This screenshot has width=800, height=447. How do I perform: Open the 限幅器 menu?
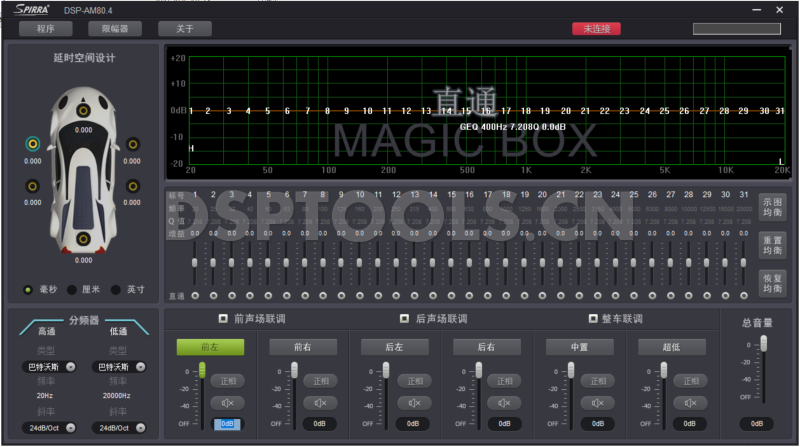click(115, 29)
